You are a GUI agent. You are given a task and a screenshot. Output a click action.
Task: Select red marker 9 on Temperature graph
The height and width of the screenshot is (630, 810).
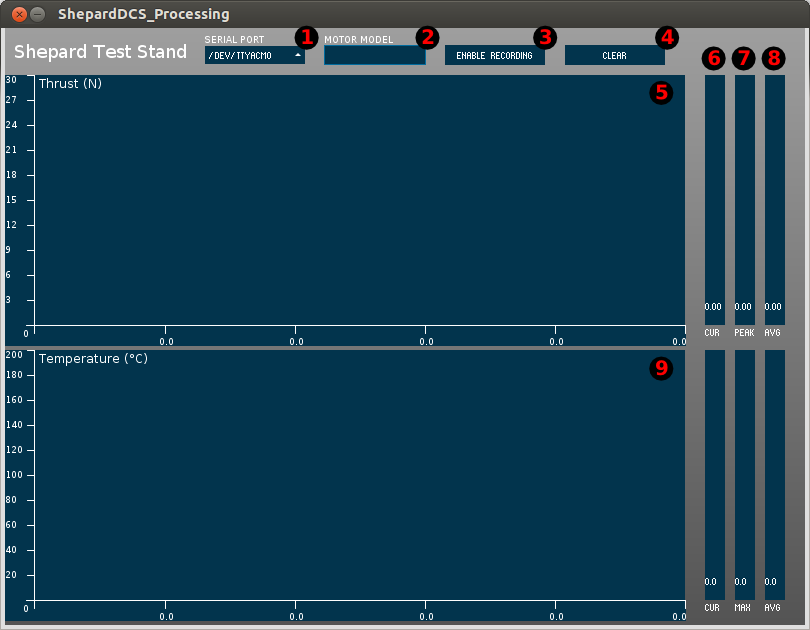point(661,368)
